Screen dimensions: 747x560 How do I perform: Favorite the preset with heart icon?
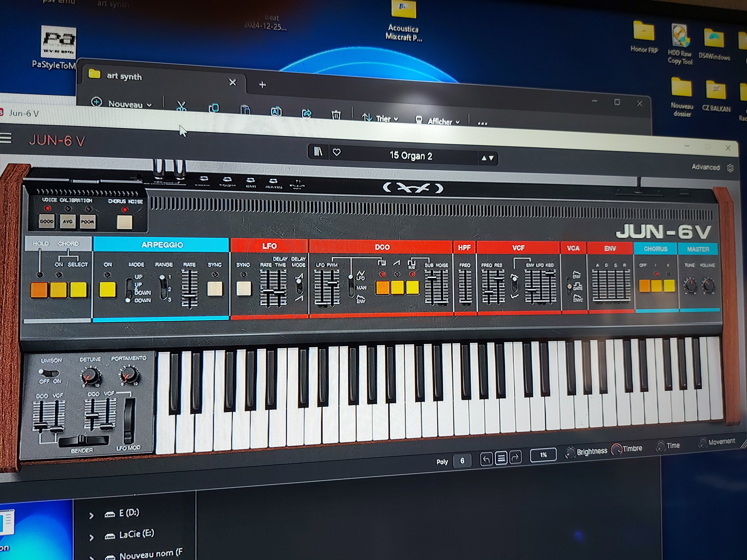337,153
